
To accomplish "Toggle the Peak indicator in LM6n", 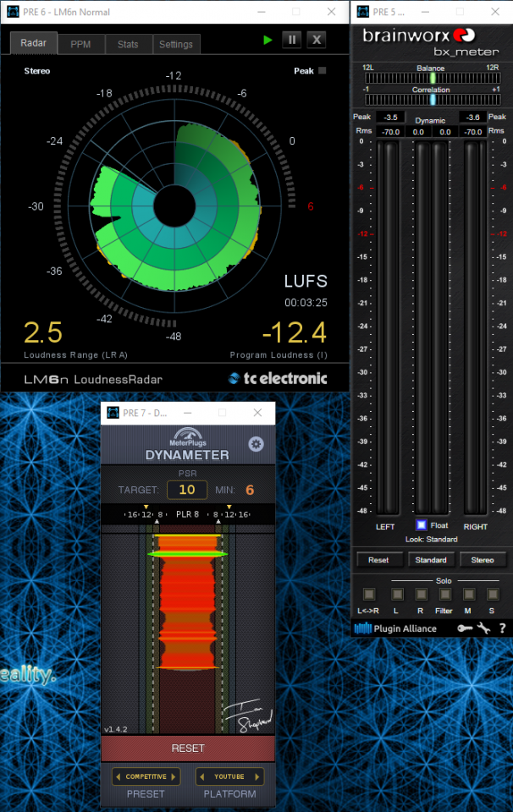I will coord(323,70).
